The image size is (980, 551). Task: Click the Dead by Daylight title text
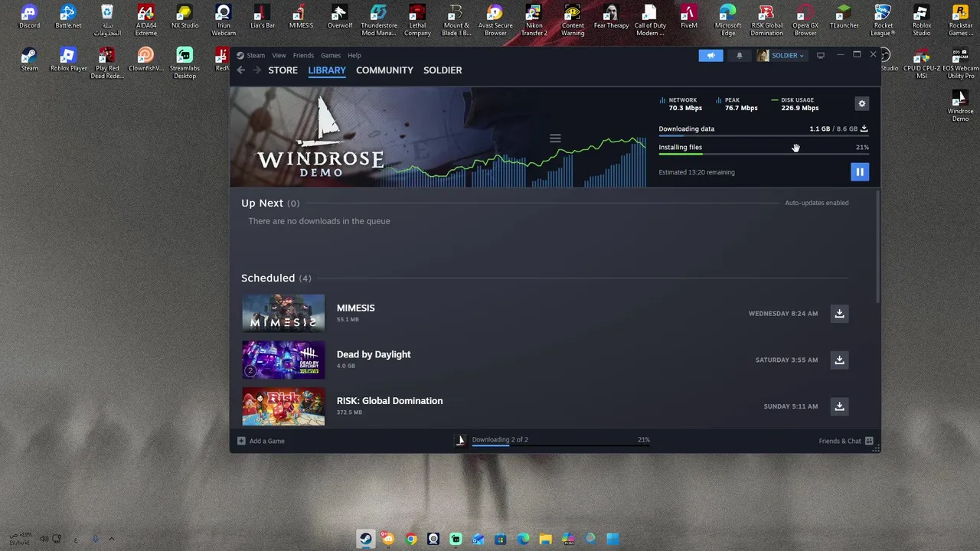pyautogui.click(x=374, y=354)
